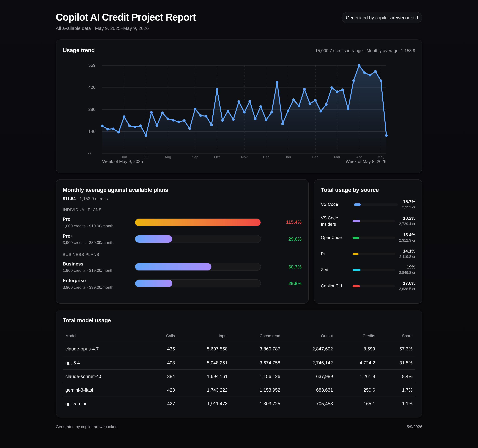This screenshot has width=478, height=448.
Task: Click the 'Aug' x-axis label
Action: (x=168, y=157)
